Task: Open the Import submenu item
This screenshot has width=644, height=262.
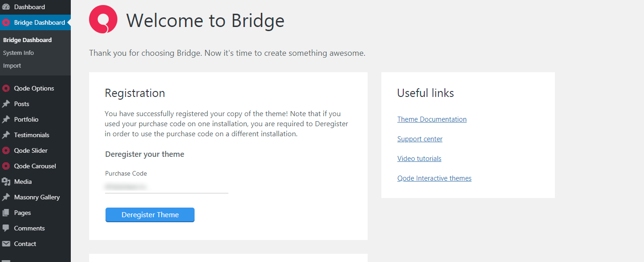Action: pyautogui.click(x=12, y=65)
